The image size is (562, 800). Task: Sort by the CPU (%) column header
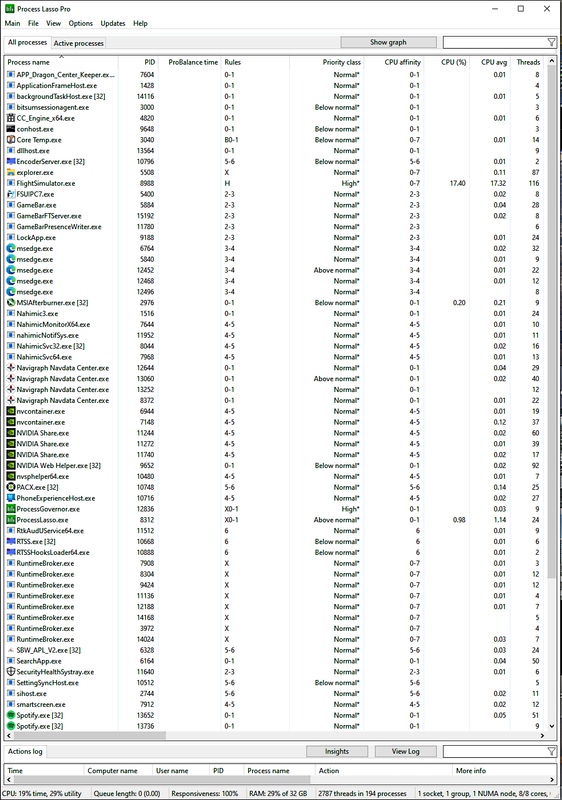[447, 62]
